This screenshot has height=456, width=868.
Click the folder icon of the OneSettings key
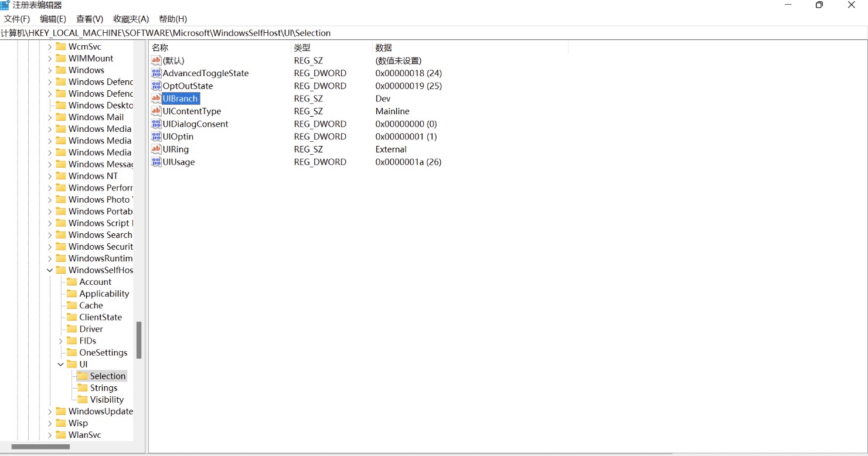[72, 352]
